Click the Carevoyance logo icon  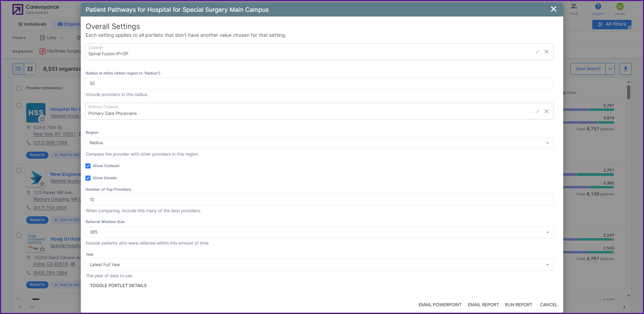(x=18, y=9)
